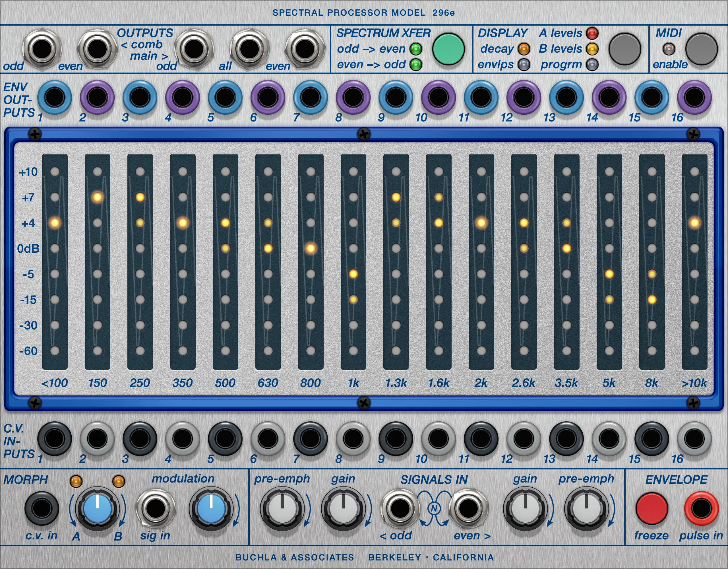
Task: Click envelope output jack 1
Action: point(54,98)
